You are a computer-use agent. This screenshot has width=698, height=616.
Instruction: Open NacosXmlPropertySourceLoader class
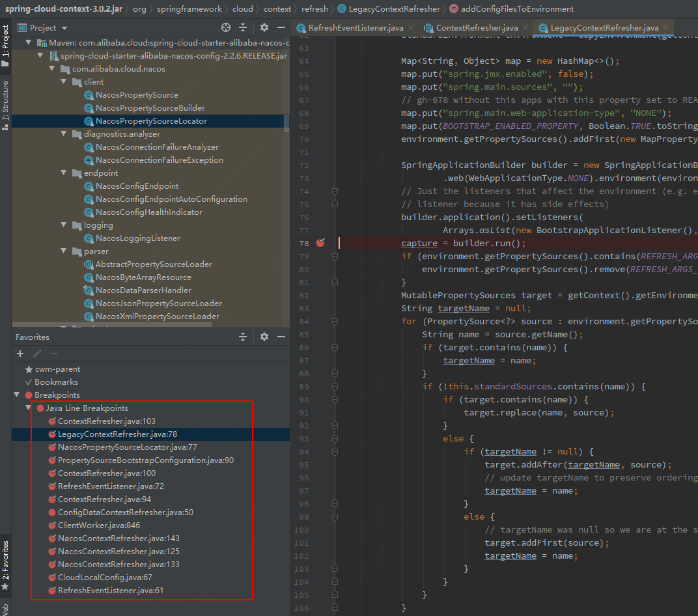point(158,316)
